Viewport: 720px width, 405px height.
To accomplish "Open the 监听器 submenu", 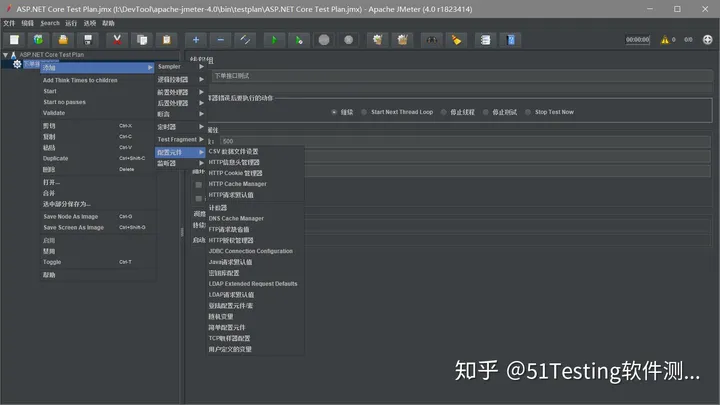I will click(180, 163).
